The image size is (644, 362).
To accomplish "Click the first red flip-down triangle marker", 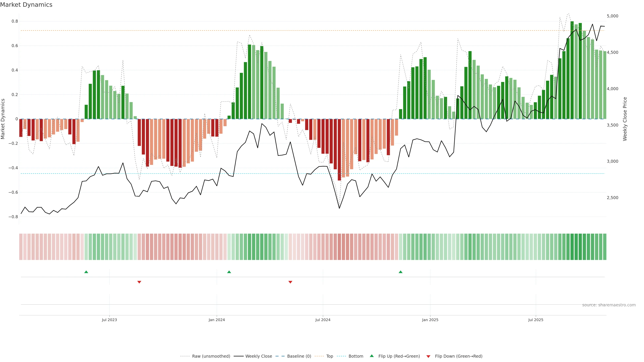I will [139, 282].
